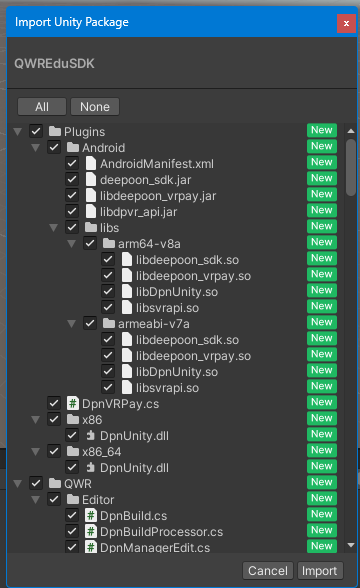Viewport: 360px width, 588px height.
Task: Click the x86_64 folder icon
Action: (x=73, y=451)
